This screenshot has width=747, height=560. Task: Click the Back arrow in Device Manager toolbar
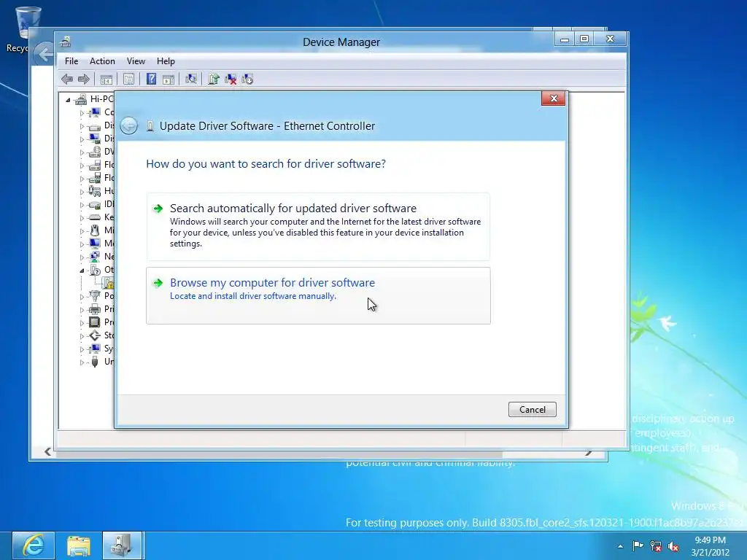click(x=67, y=79)
